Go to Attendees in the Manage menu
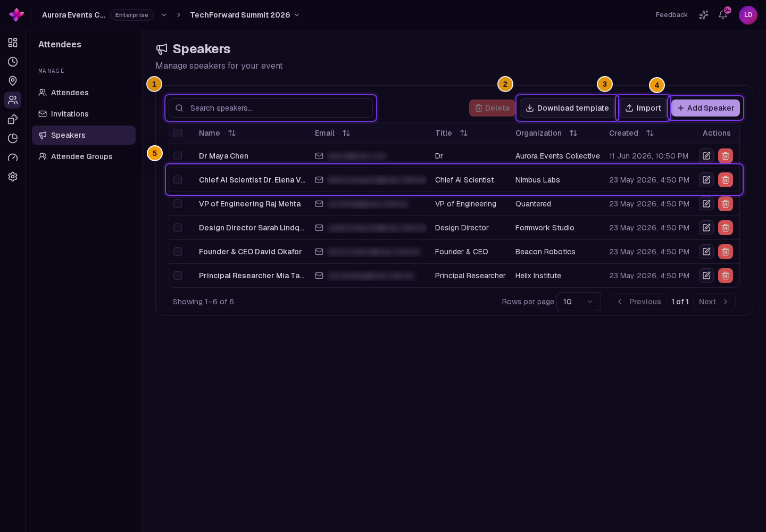766x532 pixels. [84, 93]
